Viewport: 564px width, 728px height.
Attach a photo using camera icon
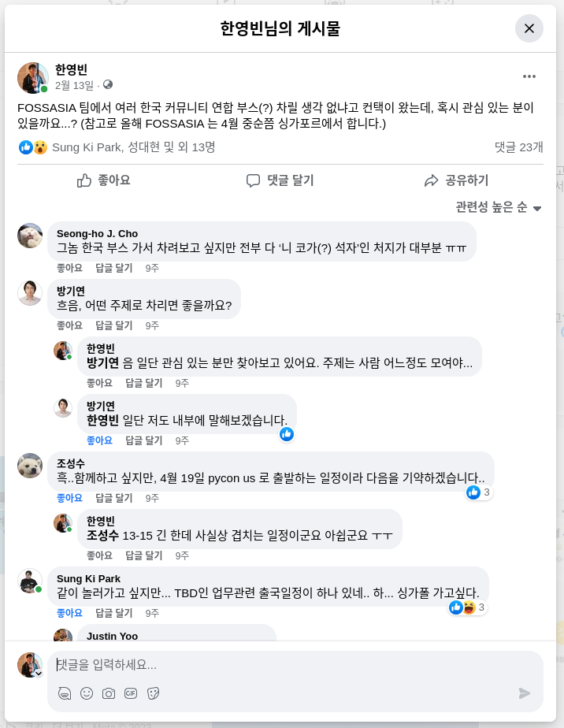(x=109, y=693)
